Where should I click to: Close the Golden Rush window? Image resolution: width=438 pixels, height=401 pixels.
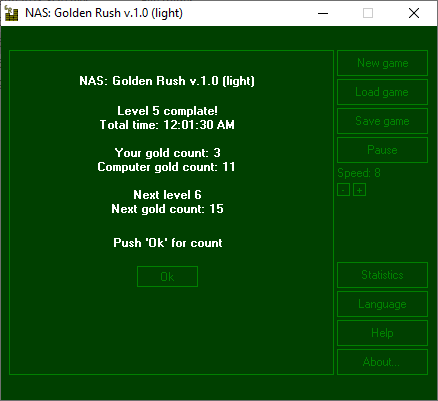click(414, 13)
